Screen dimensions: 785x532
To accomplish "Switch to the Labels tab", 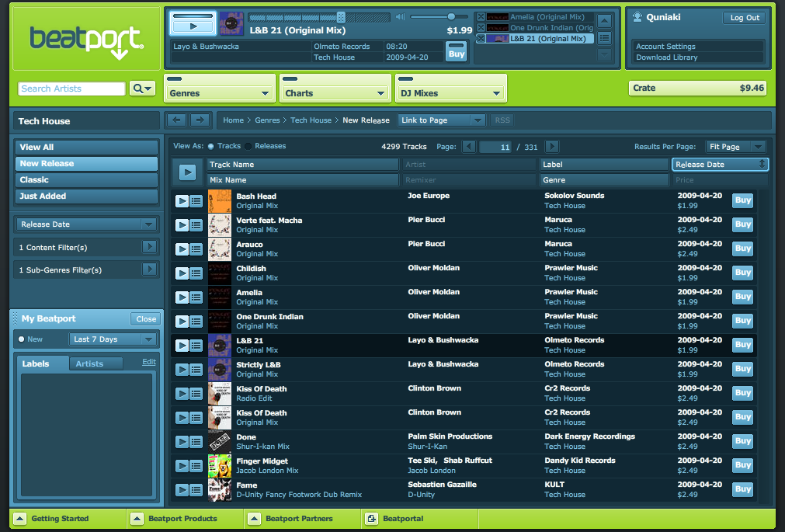I will coord(43,363).
